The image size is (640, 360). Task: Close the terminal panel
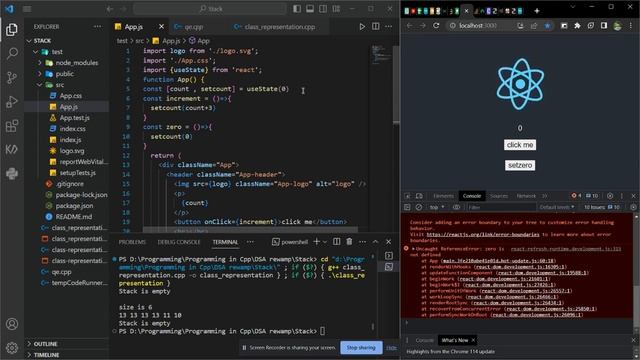pyautogui.click(x=389, y=242)
